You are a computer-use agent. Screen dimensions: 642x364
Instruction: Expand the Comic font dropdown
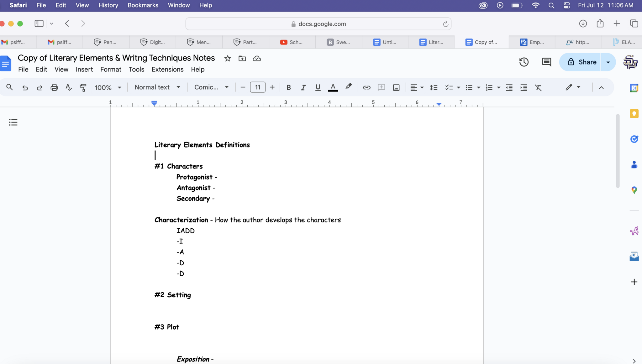211,87
